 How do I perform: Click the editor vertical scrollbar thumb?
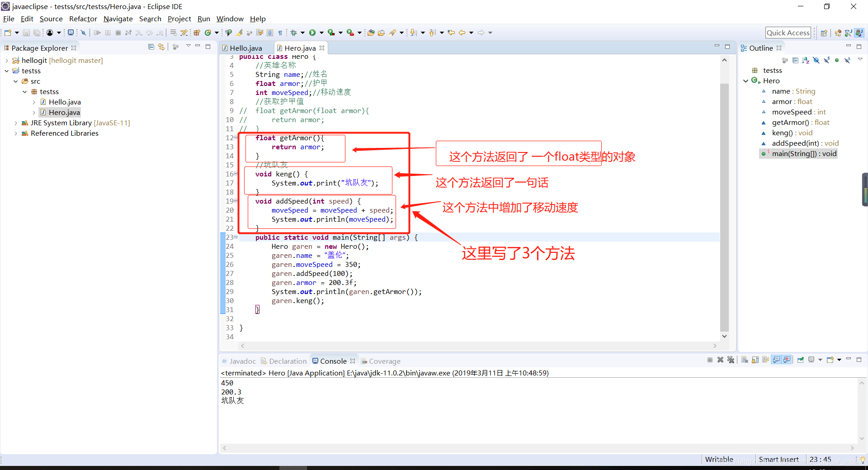coord(724,208)
